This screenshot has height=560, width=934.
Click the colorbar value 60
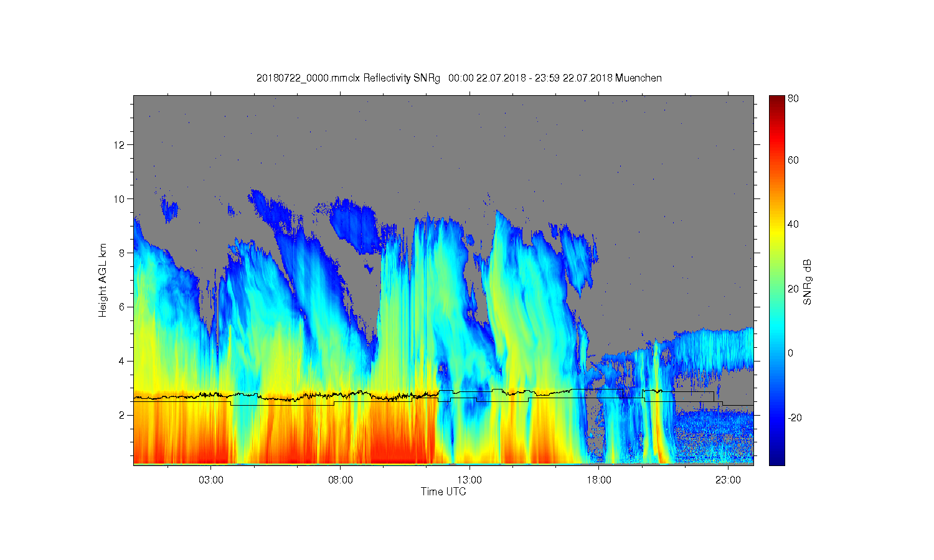click(793, 161)
